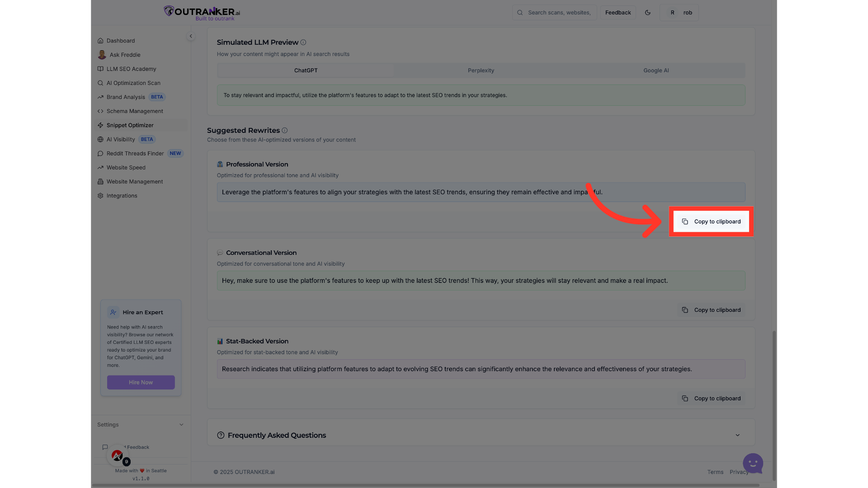
Task: Click the OUTRANKER.ai logo
Action: [x=201, y=12]
